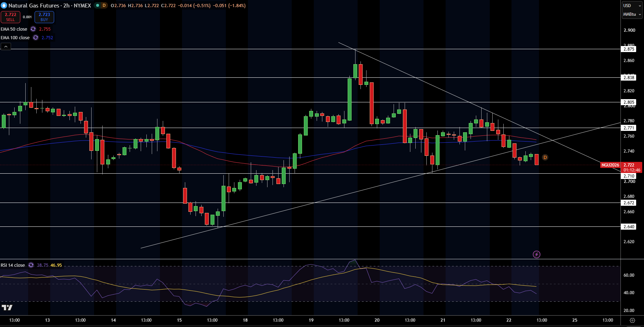644x327 pixels.
Task: Click the purple lightning bolt event icon
Action: click(536, 254)
